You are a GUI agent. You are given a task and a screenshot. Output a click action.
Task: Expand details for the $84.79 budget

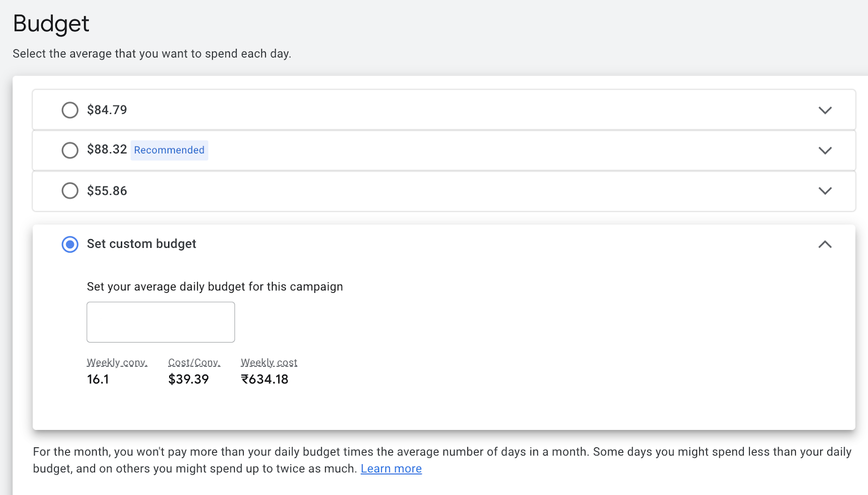pyautogui.click(x=825, y=110)
